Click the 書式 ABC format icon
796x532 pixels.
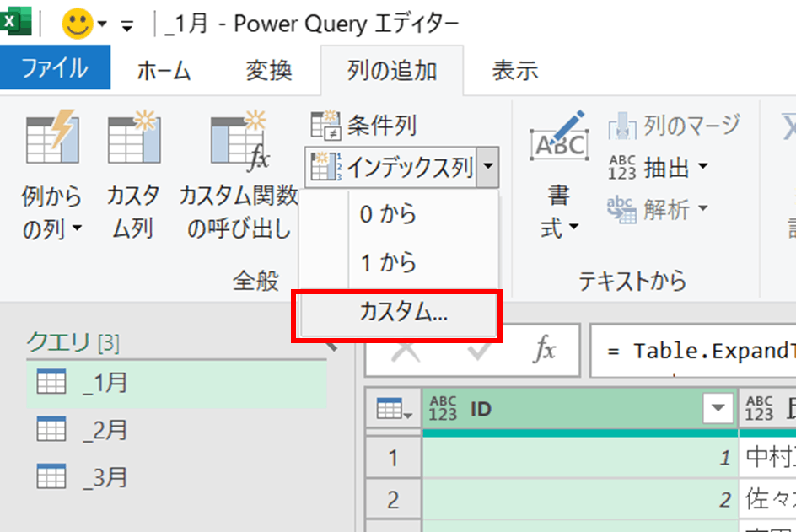coord(559,137)
